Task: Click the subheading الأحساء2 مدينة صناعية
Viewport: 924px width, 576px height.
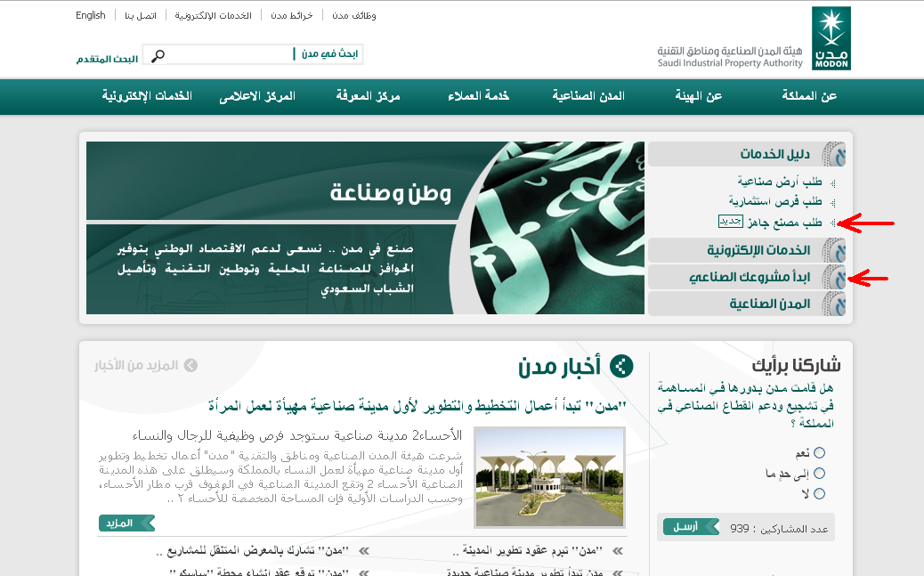Action: click(x=297, y=435)
